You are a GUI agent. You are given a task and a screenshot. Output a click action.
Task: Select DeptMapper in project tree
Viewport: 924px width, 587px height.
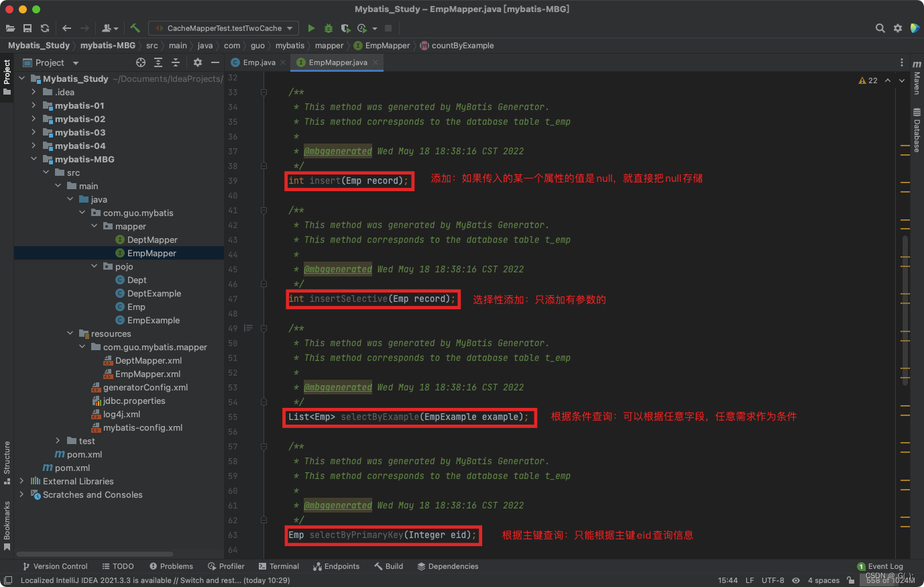(152, 239)
